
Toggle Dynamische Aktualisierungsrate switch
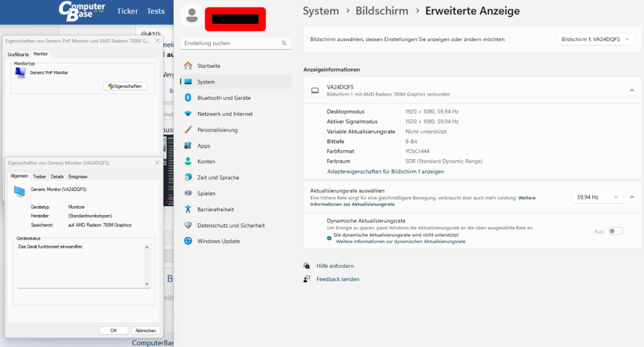point(616,231)
